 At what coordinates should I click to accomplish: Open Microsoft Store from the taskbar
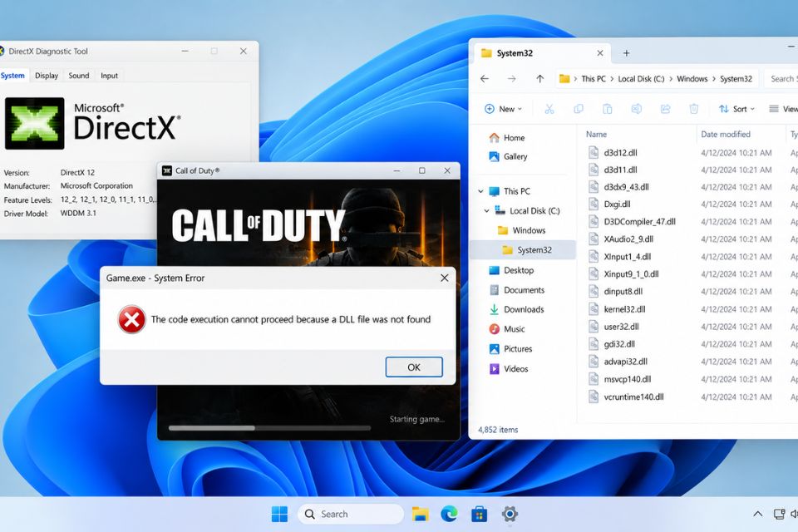click(479, 515)
